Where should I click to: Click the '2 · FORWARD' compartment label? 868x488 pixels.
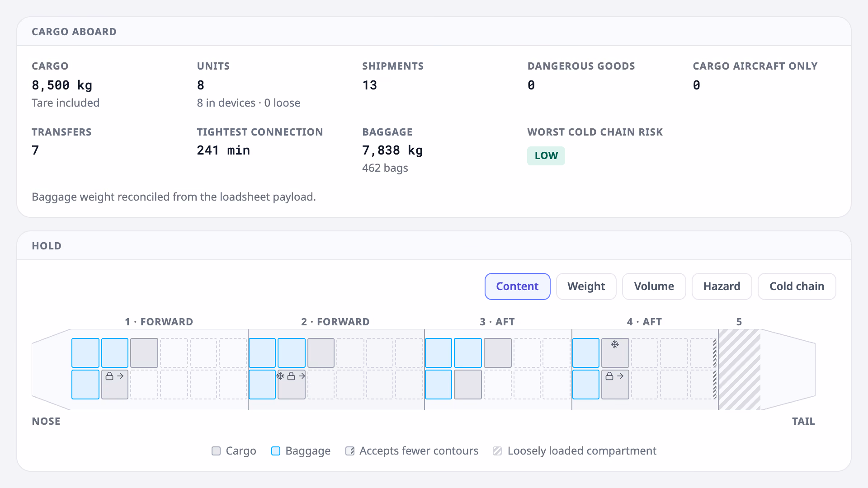click(x=335, y=322)
